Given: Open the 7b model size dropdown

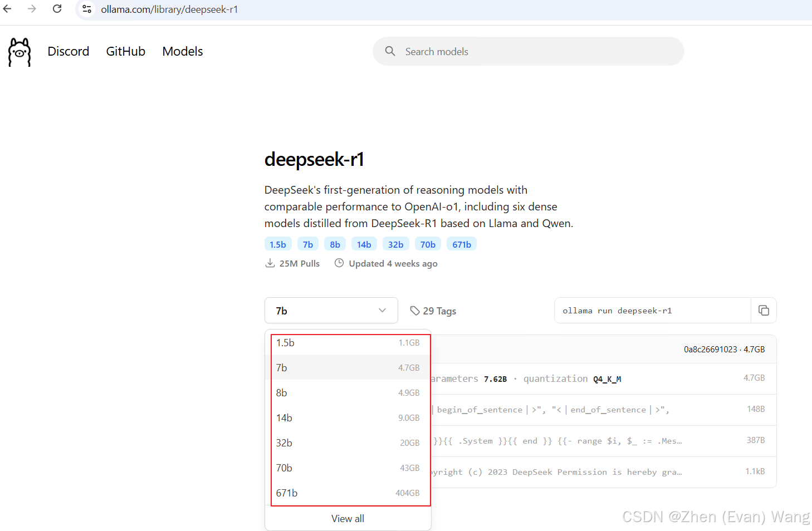Looking at the screenshot, I should (x=331, y=311).
